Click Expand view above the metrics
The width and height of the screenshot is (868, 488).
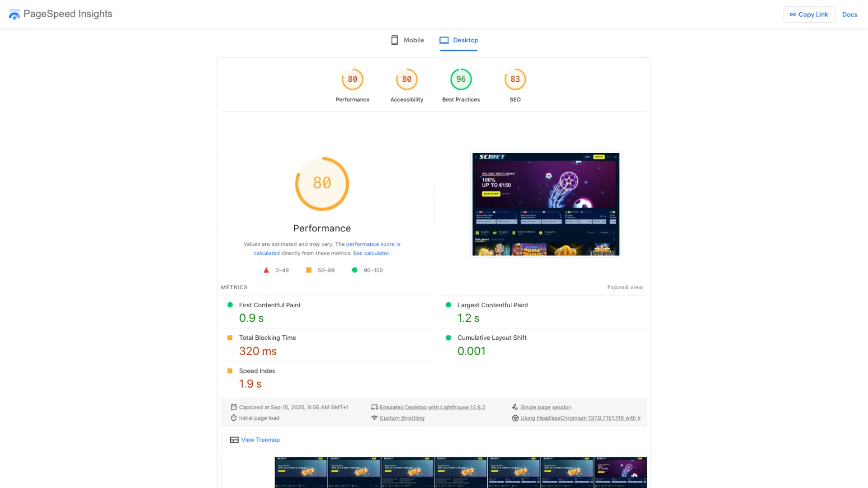[625, 287]
